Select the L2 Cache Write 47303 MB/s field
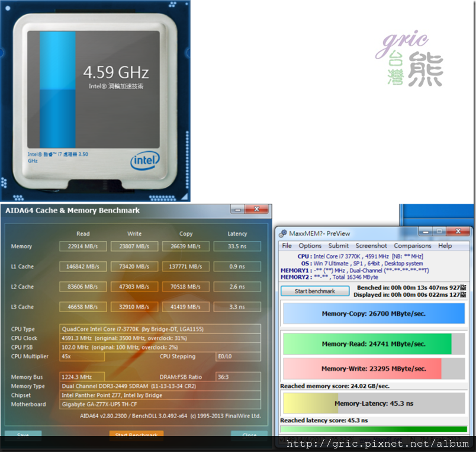Image resolution: width=476 pixels, height=452 pixels. pyautogui.click(x=134, y=287)
